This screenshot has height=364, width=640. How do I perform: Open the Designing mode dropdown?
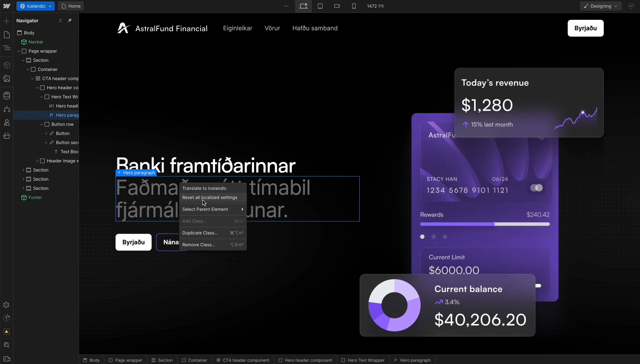tap(601, 6)
